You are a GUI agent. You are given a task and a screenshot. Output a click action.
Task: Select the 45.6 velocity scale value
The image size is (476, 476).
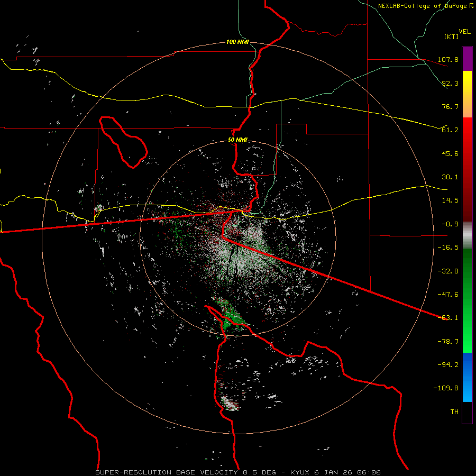coord(450,153)
